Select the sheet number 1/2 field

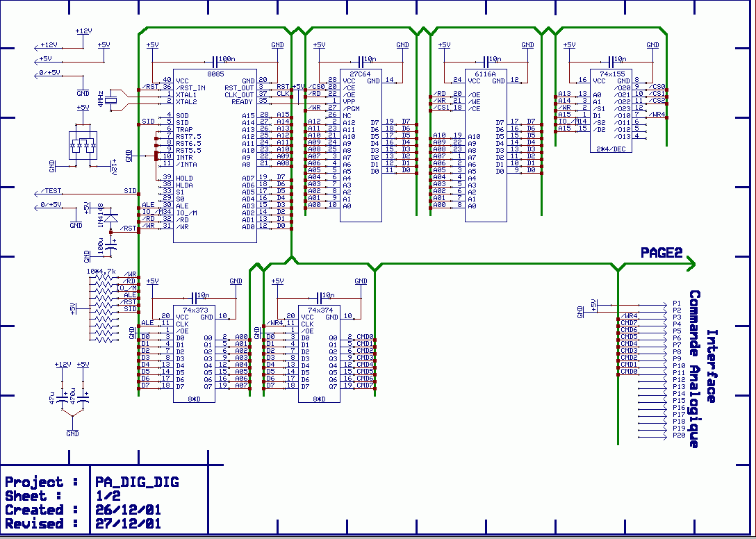coord(109,496)
